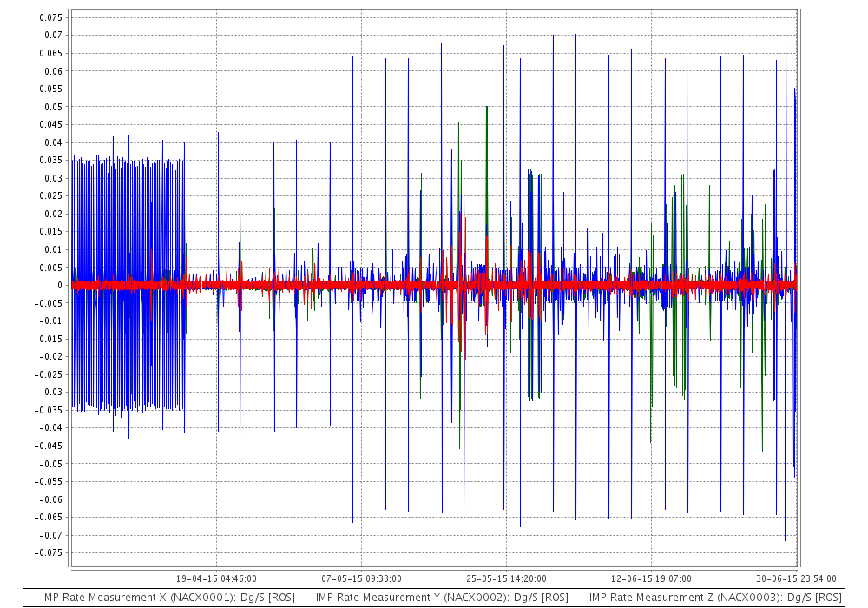
Task: Click x-axis label 07-05-15 09:33:00
Action: tap(361, 578)
